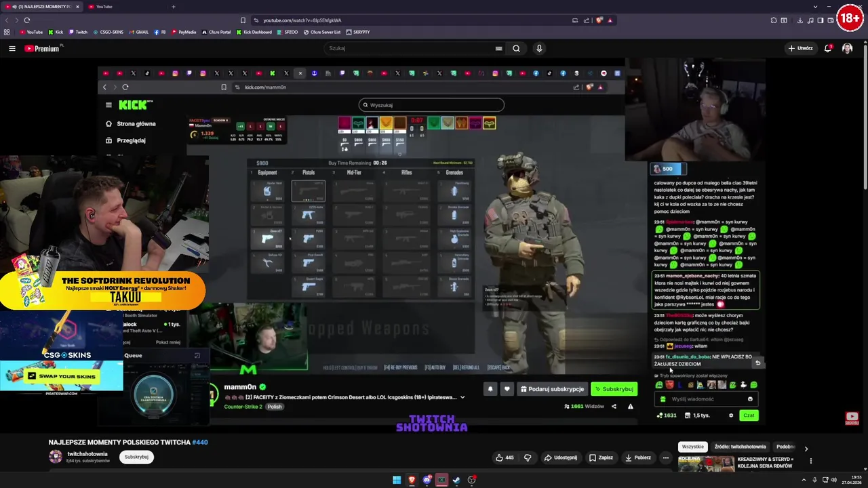868x488 pixels.
Task: Dislike the video
Action: (528, 457)
